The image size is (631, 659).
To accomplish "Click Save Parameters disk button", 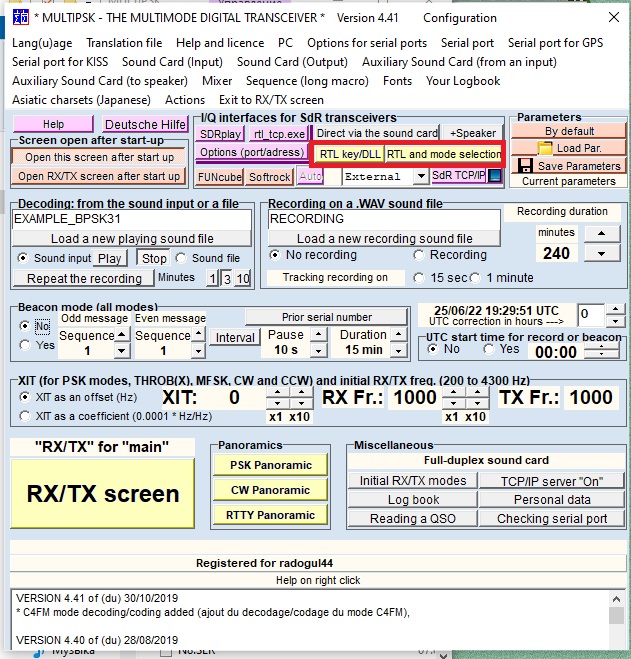I will 567,166.
